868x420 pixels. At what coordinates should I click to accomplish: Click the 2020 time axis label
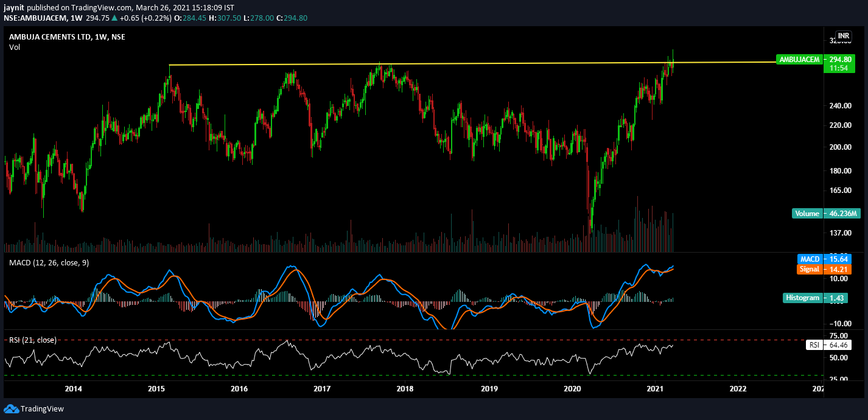pos(572,388)
